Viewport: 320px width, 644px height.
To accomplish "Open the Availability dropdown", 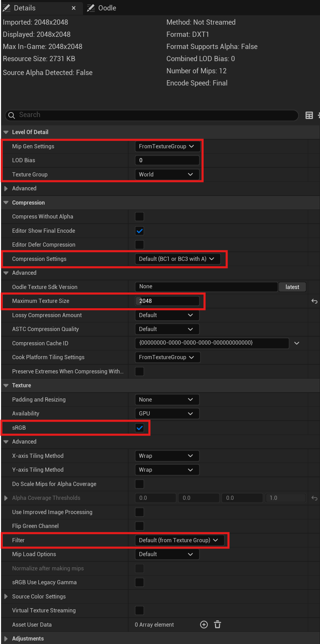I will point(167,413).
